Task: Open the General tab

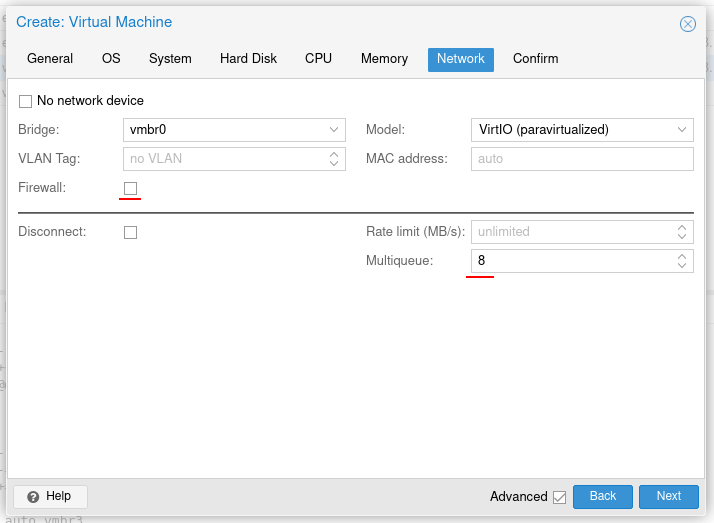Action: pyautogui.click(x=50, y=59)
